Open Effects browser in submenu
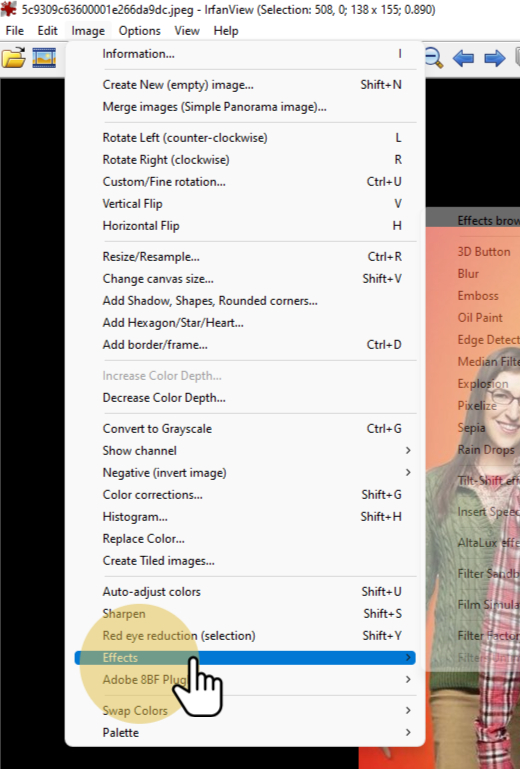This screenshot has height=769, width=520. [x=488, y=221]
